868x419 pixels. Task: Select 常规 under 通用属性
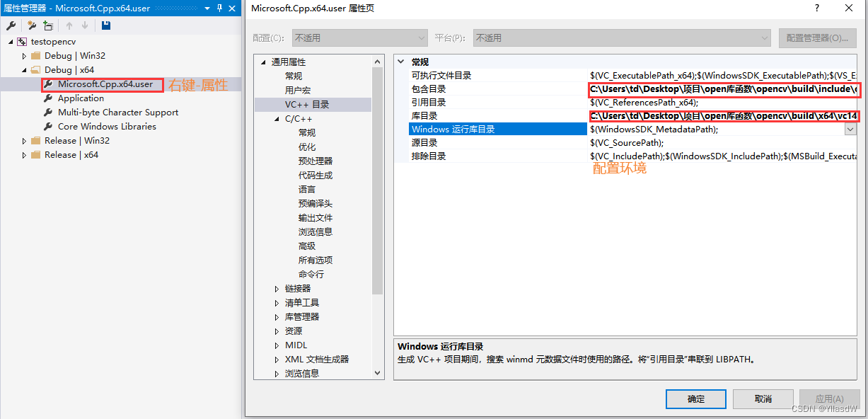click(294, 76)
